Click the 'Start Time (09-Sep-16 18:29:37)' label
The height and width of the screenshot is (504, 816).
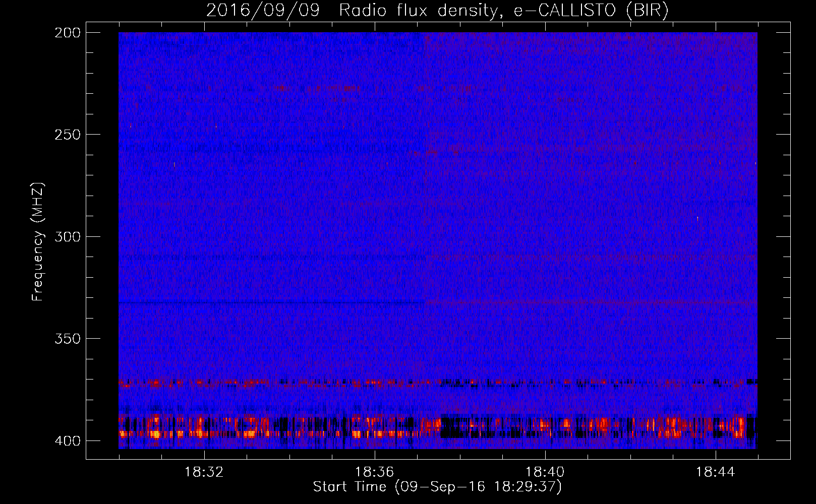[437, 487]
